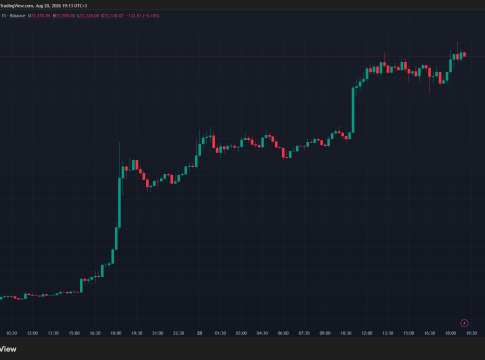485x360 pixels.
Task: Click the last red candle on the chart
Action: click(x=464, y=54)
